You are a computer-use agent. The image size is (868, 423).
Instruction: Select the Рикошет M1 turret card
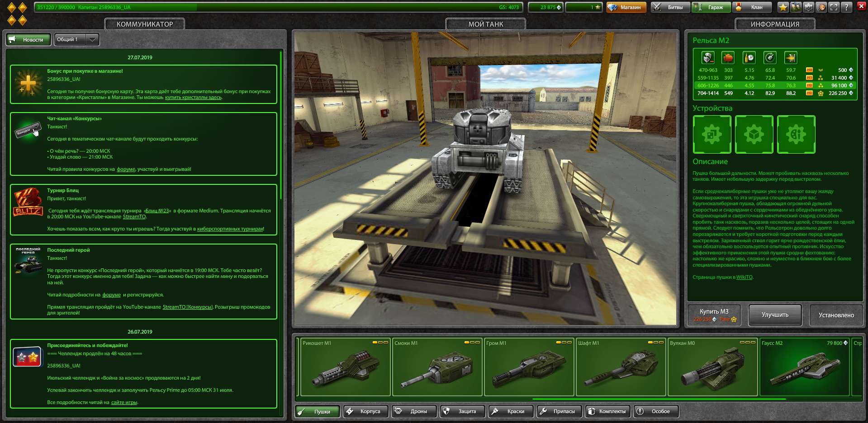[345, 367]
